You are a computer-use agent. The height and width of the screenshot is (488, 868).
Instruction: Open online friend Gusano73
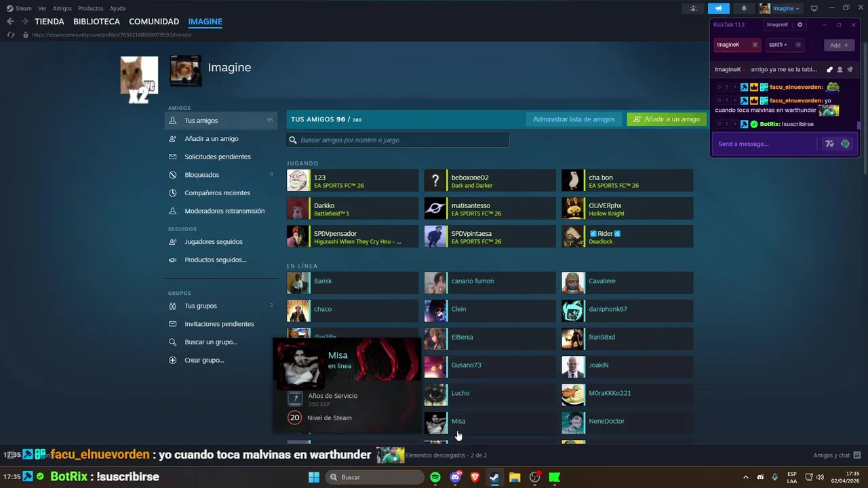(490, 365)
